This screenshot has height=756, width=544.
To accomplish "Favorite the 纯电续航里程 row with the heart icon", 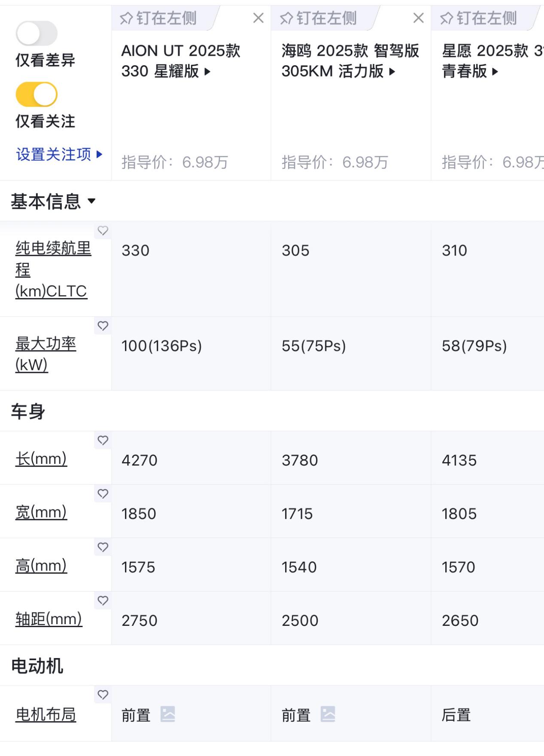I will [x=103, y=231].
